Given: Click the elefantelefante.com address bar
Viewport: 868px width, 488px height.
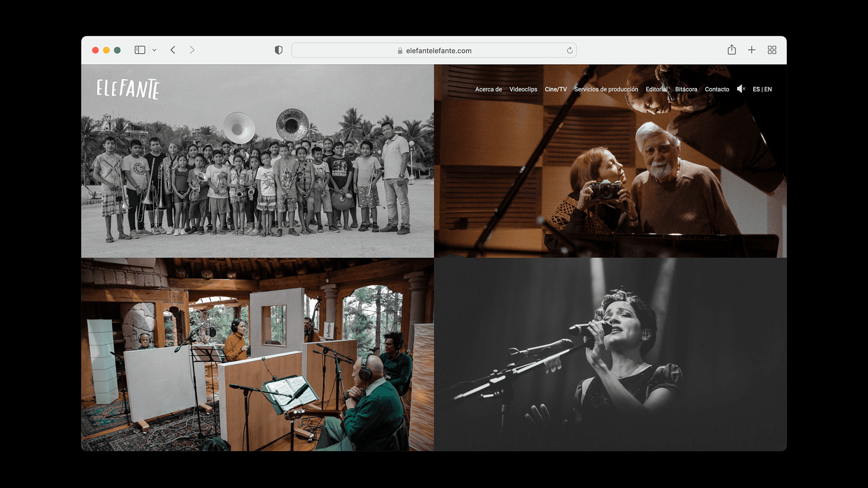Looking at the screenshot, I should pyautogui.click(x=434, y=50).
